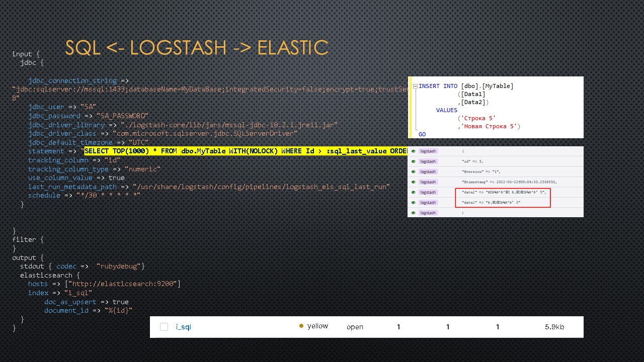This screenshot has height=362, width=644.
Task: Click the "filter {" config line
Action: click(x=28, y=240)
